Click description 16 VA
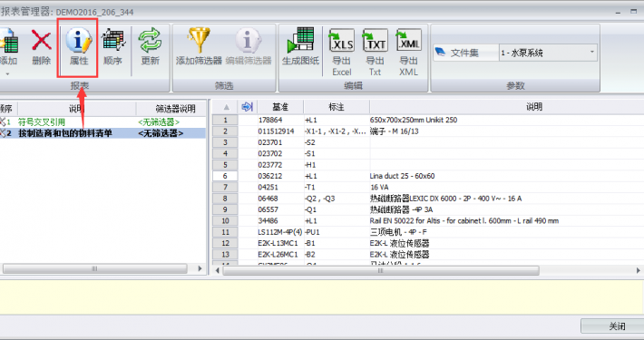Viewport: 644px width, 340px height. pyautogui.click(x=379, y=187)
